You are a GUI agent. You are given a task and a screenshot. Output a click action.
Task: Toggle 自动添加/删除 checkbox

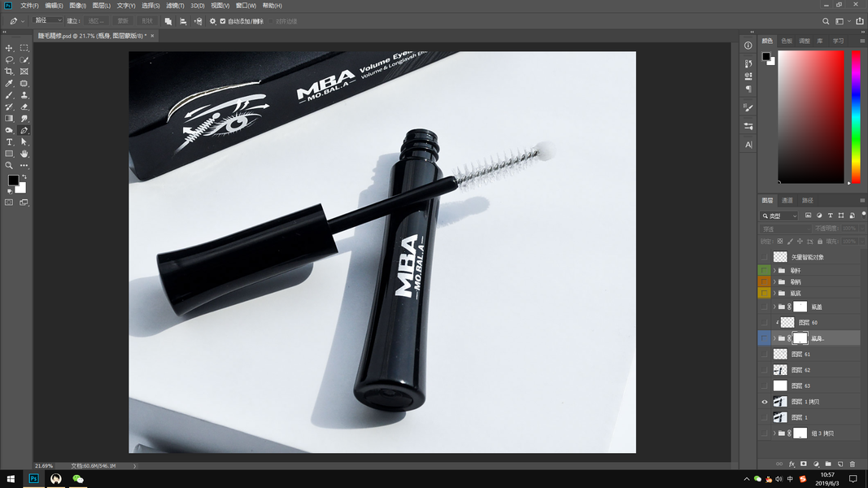pos(223,21)
